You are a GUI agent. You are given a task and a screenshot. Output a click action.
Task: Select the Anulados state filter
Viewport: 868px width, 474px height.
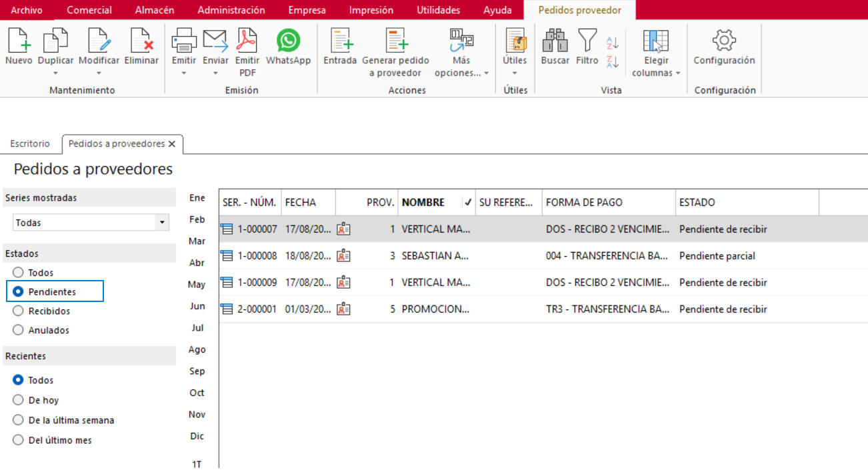(18, 330)
